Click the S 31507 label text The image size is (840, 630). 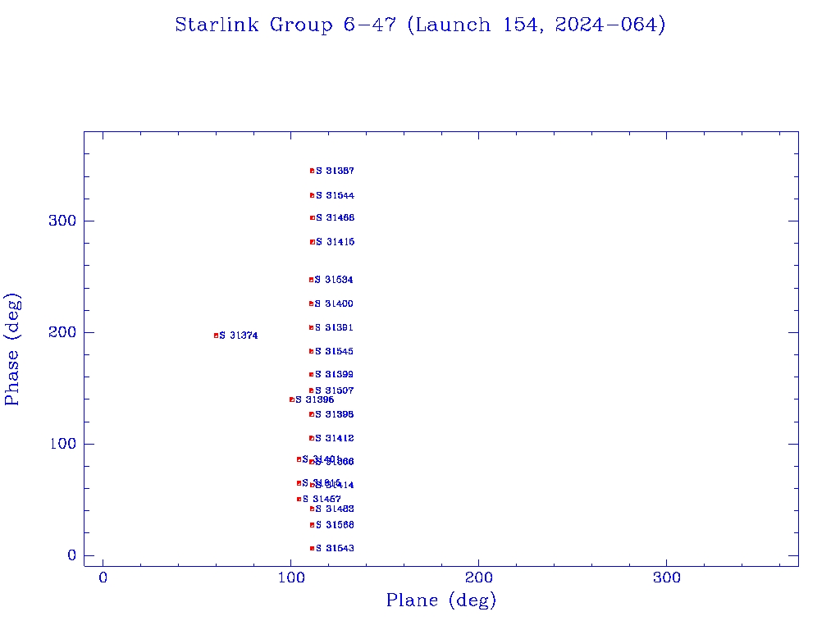pyautogui.click(x=335, y=390)
